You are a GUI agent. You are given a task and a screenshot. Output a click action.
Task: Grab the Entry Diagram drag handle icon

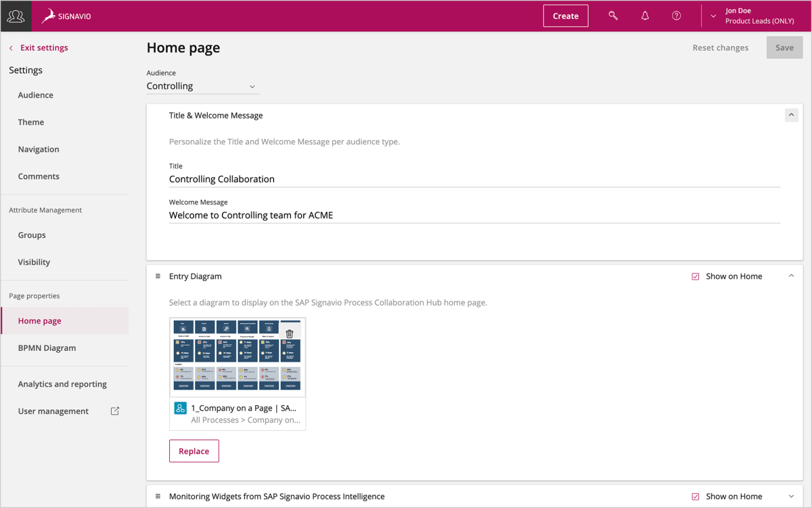pos(158,276)
